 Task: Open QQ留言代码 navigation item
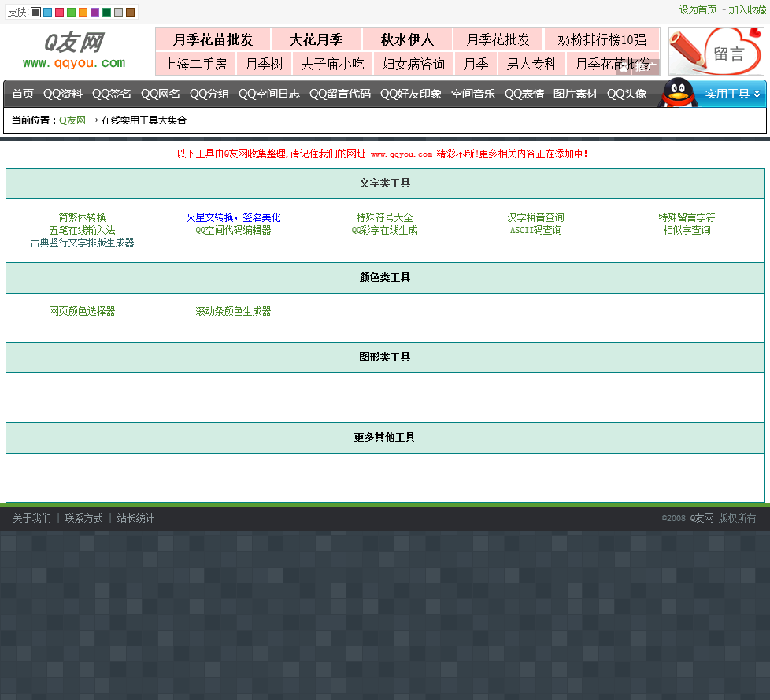[340, 94]
